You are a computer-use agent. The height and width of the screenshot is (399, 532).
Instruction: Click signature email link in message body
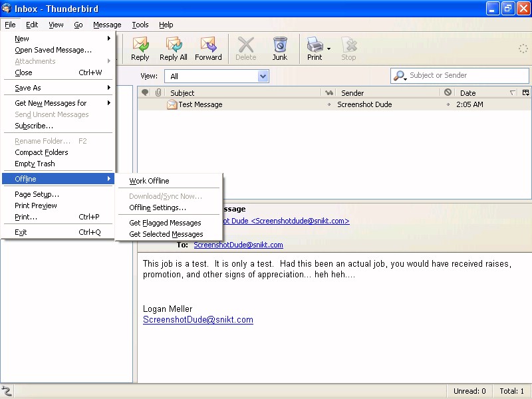click(x=198, y=320)
